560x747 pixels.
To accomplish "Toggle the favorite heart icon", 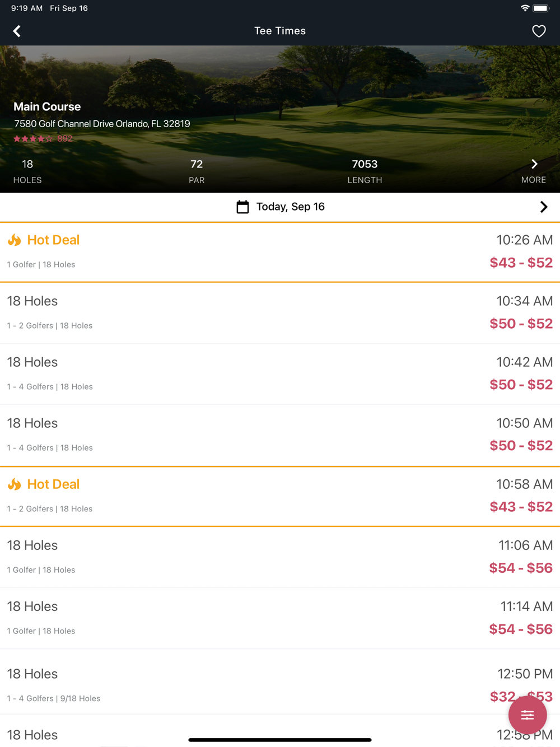I will click(539, 31).
